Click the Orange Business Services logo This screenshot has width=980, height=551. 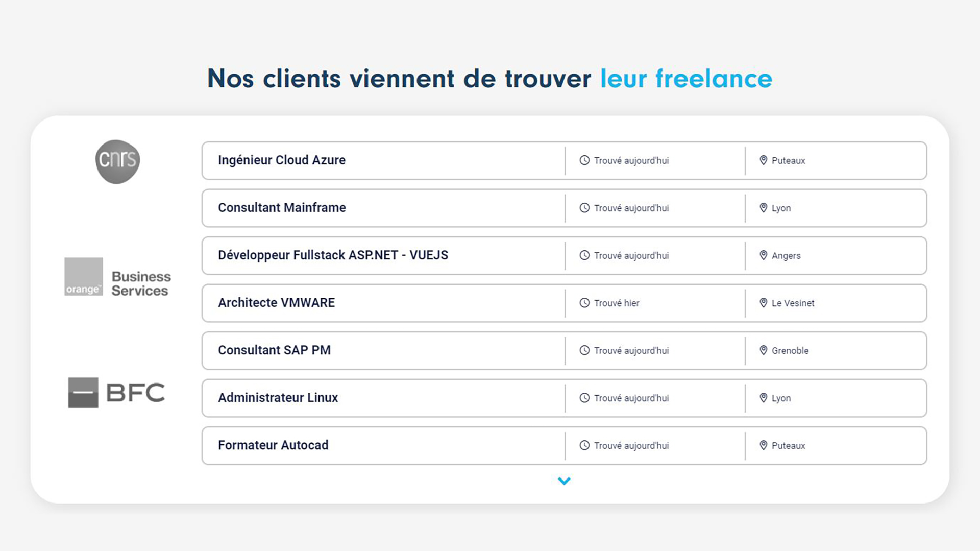point(118,277)
